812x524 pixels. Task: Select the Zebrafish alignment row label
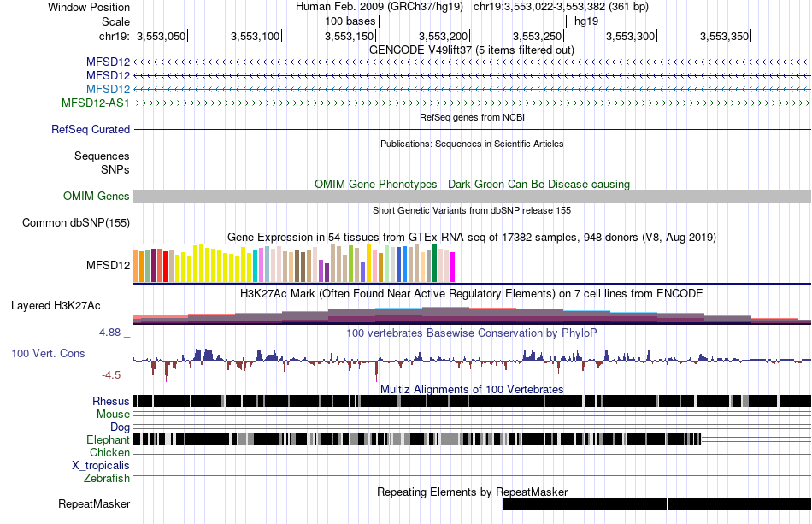tap(107, 478)
